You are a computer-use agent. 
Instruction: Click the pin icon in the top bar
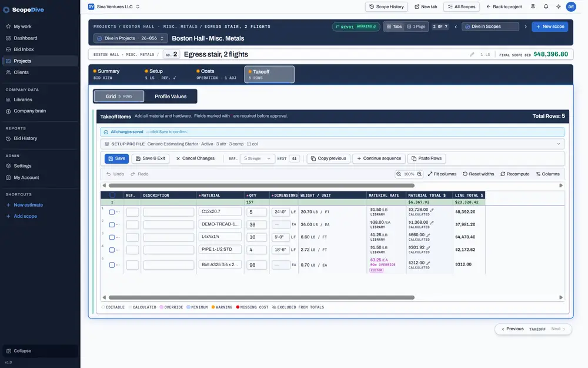(x=533, y=6)
